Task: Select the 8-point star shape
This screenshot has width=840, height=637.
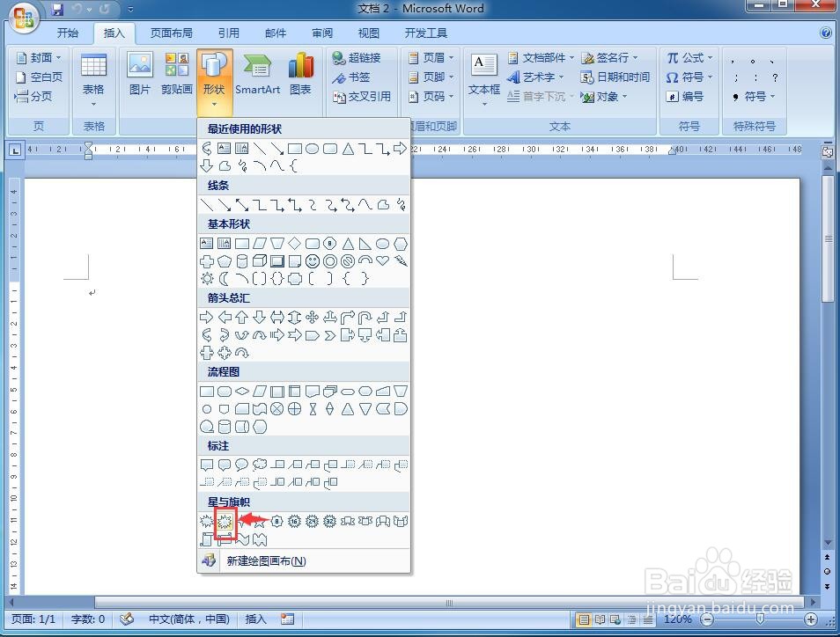Action: pos(276,521)
